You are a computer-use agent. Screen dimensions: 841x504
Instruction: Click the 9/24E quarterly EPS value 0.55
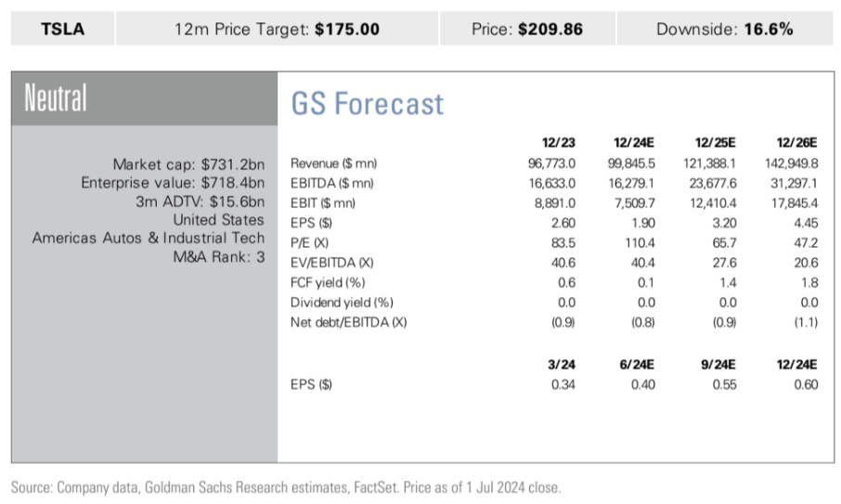[x=722, y=383]
